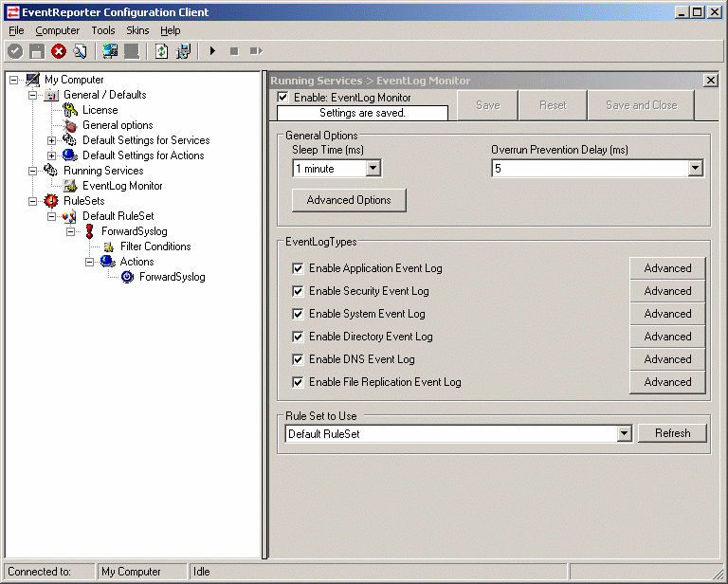Open the Rule Set to Use dropdown
The width and height of the screenshot is (728, 584).
click(x=624, y=434)
